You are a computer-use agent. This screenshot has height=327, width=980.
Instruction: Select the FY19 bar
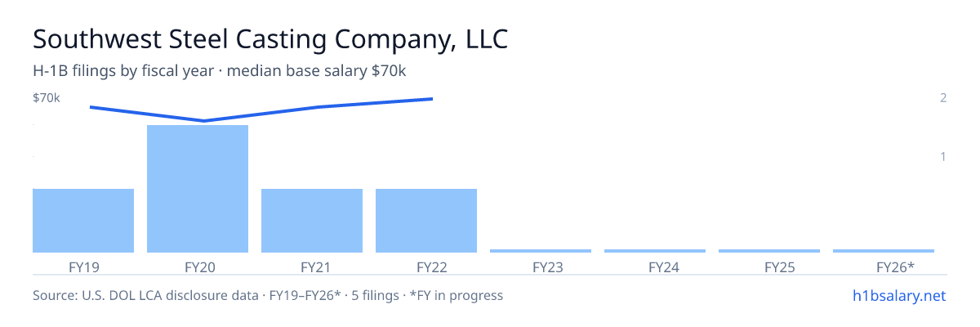pos(83,221)
